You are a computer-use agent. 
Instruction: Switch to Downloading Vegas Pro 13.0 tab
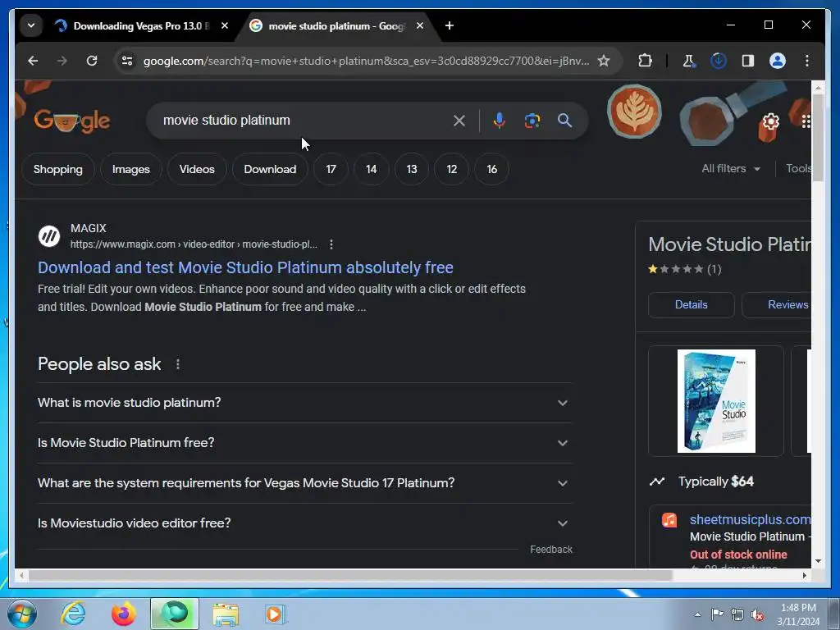point(141,25)
